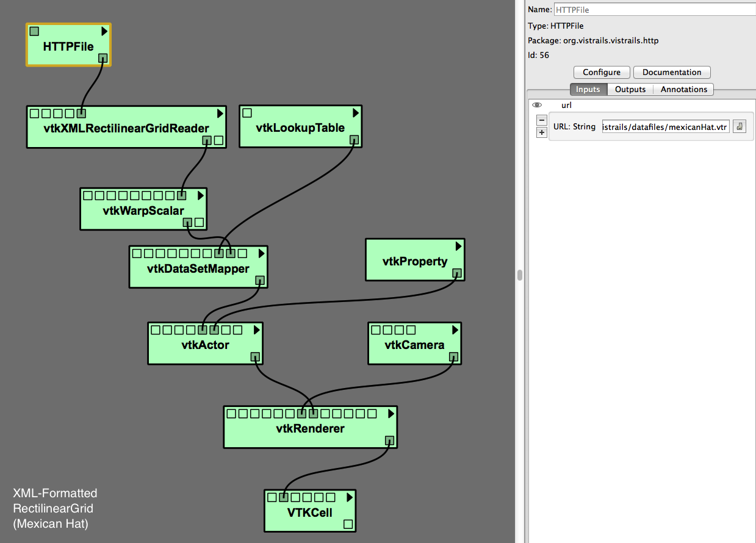Image resolution: width=756 pixels, height=543 pixels.
Task: Click the Configure button
Action: tap(601, 72)
